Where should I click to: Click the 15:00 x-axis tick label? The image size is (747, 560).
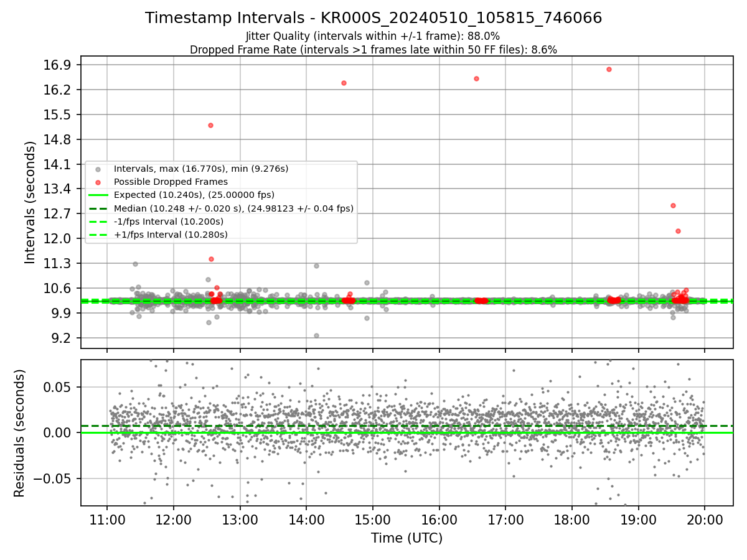pos(373,520)
